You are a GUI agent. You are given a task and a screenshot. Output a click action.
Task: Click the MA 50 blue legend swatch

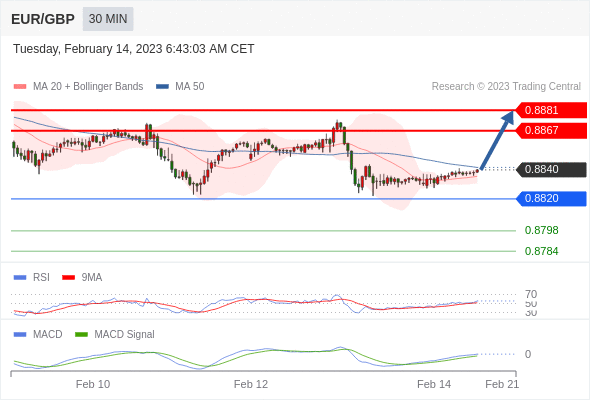tap(162, 87)
